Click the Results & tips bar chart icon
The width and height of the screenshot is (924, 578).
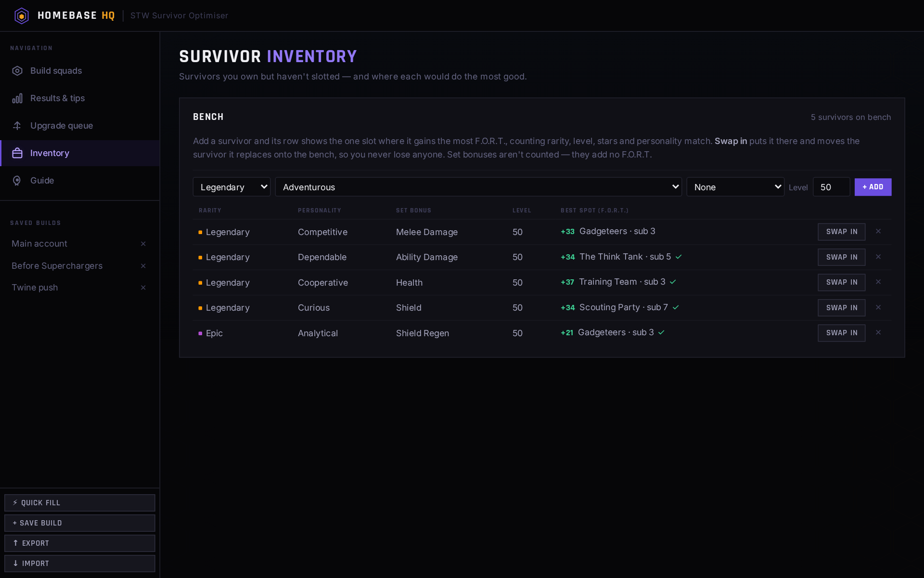(17, 98)
